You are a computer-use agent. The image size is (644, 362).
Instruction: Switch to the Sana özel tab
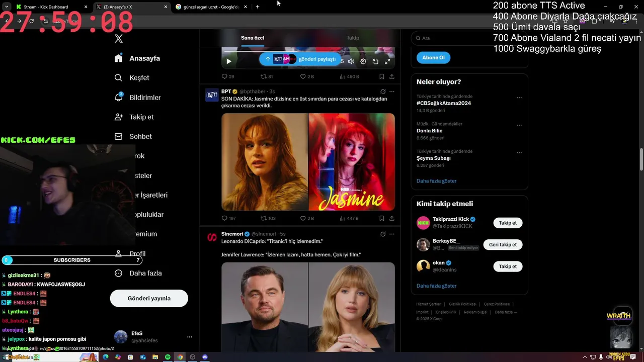(252, 38)
